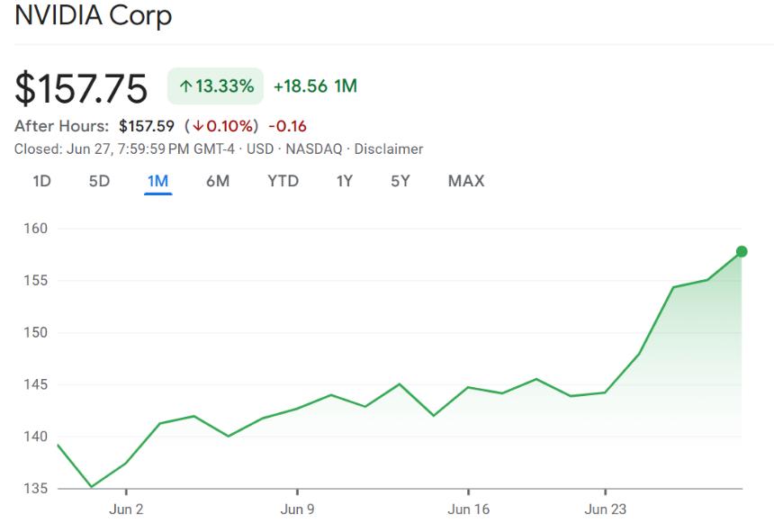
Task: Switch to the 5D chart view
Action: point(99,181)
